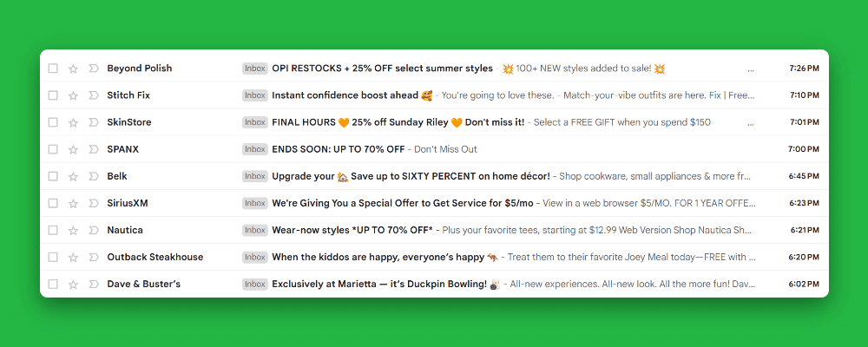Mark Belk email as important
The width and height of the screenshot is (868, 347).
click(x=93, y=176)
